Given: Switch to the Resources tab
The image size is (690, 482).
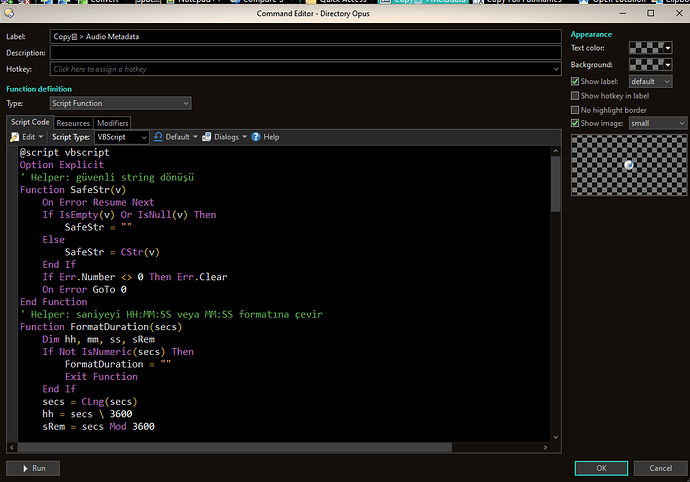Looking at the screenshot, I should pos(74,122).
